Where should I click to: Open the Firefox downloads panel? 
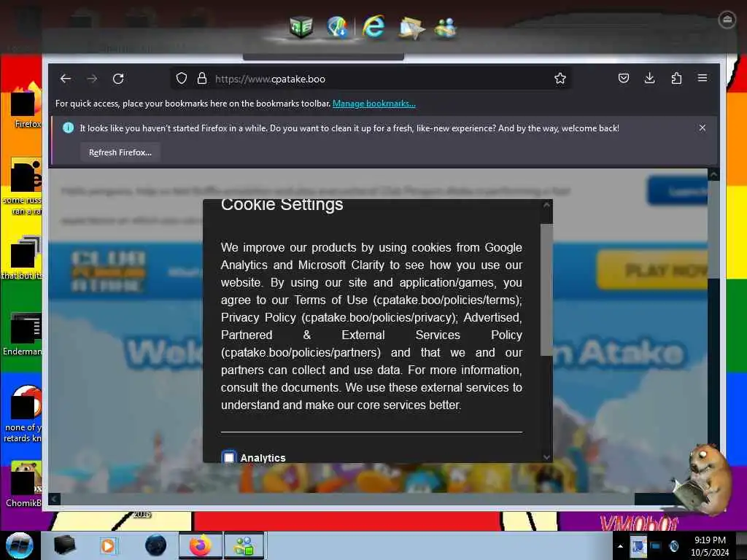click(x=649, y=78)
